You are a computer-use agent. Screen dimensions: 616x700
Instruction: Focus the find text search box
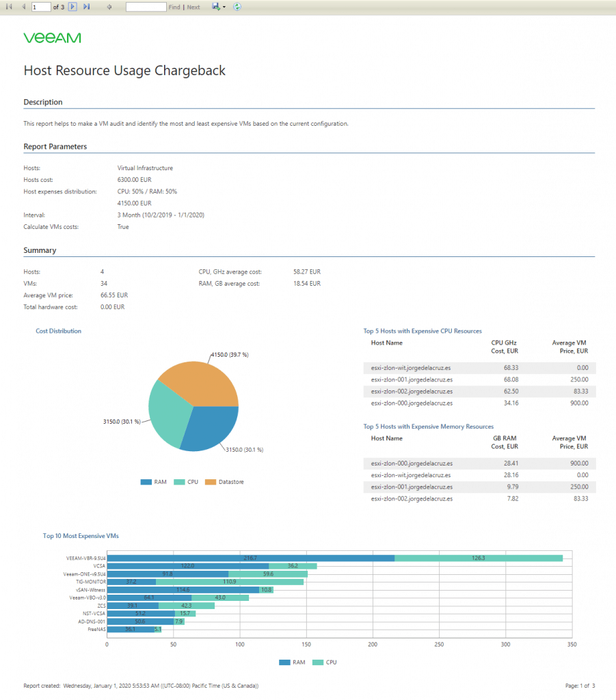pyautogui.click(x=146, y=7)
